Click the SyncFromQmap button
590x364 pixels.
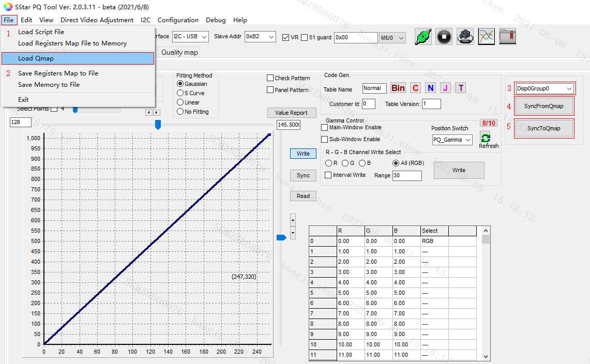[x=543, y=106]
